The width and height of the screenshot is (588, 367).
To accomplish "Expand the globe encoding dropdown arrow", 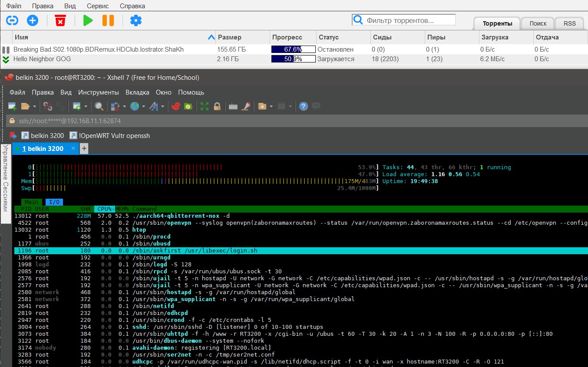I will [144, 106].
